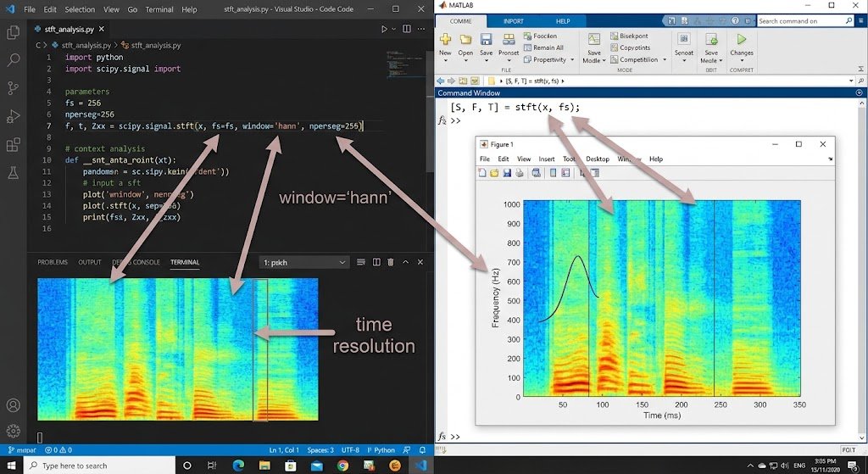Go back with the MATLAB address bar arrow
Image resolution: width=868 pixels, height=474 pixels.
[441, 81]
